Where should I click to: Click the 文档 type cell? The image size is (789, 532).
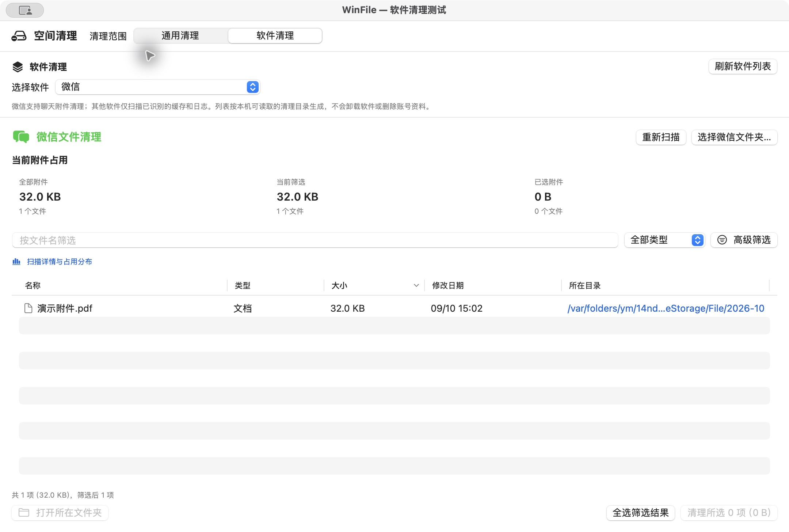coord(243,308)
